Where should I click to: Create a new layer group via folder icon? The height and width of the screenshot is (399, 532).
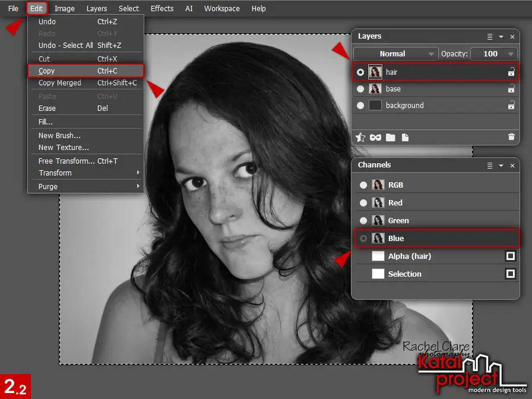[x=389, y=137]
